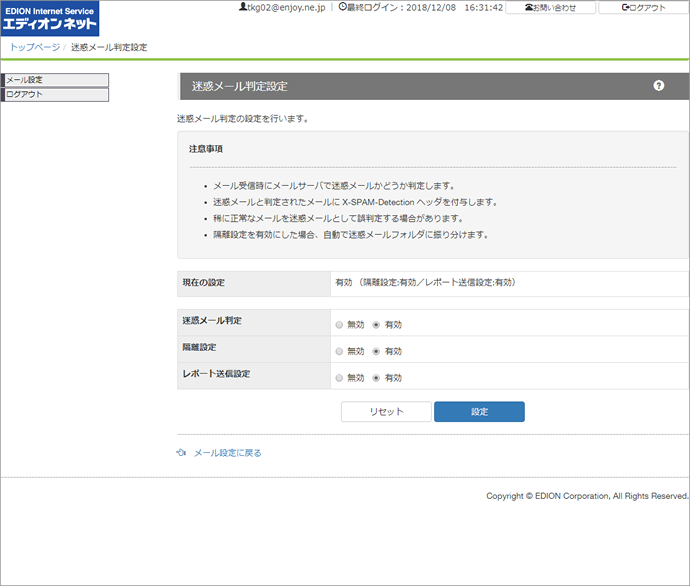This screenshot has width=690, height=586.
Task: Click the current setting value 有効（隔離設定:有効／レポート送信設定:有効）
Action: click(425, 282)
